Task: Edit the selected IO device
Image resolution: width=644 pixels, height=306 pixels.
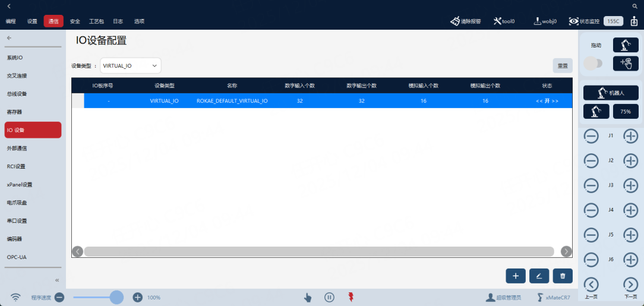Action: click(539, 276)
